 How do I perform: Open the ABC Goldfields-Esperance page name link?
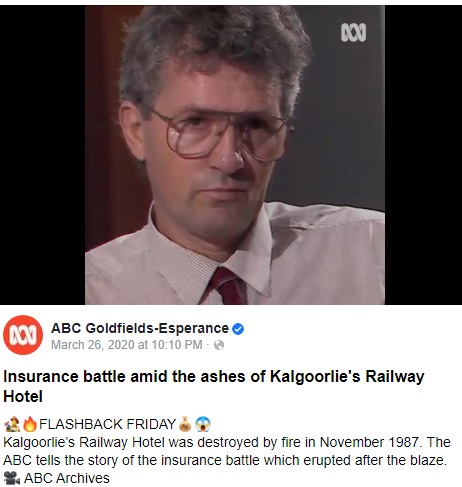pos(140,328)
